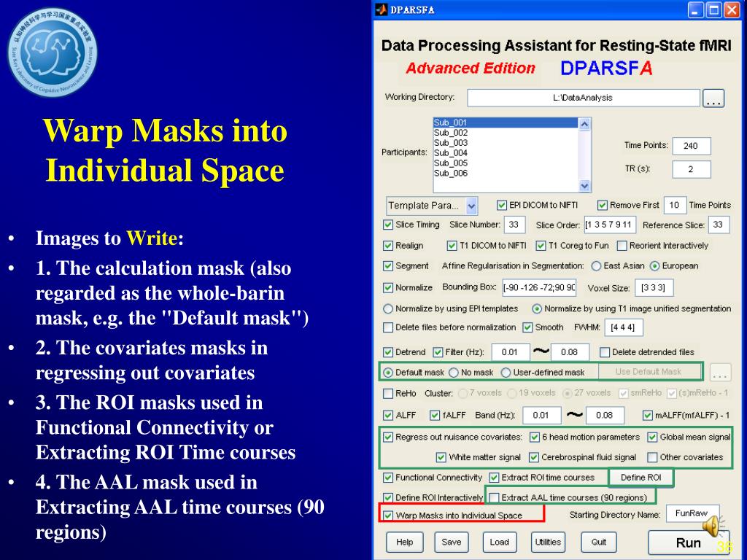Click the Help button
The width and height of the screenshot is (747, 560).
(404, 542)
